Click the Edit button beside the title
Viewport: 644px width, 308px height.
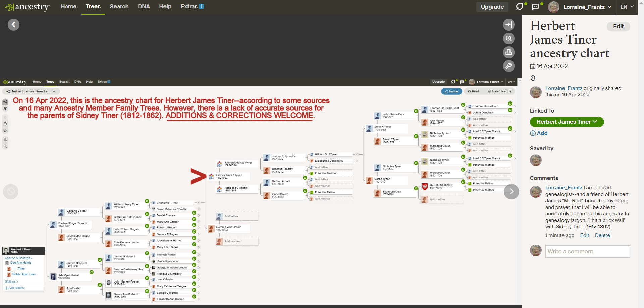point(618,27)
